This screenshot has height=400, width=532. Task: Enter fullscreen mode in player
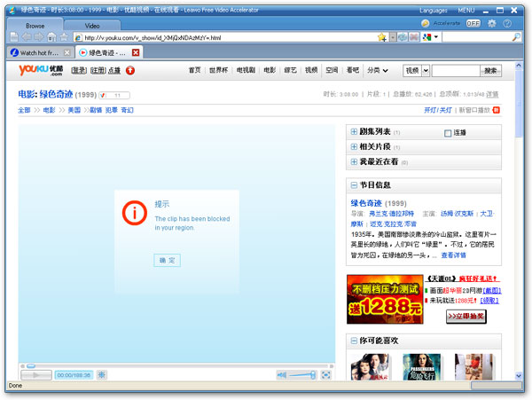(326, 375)
